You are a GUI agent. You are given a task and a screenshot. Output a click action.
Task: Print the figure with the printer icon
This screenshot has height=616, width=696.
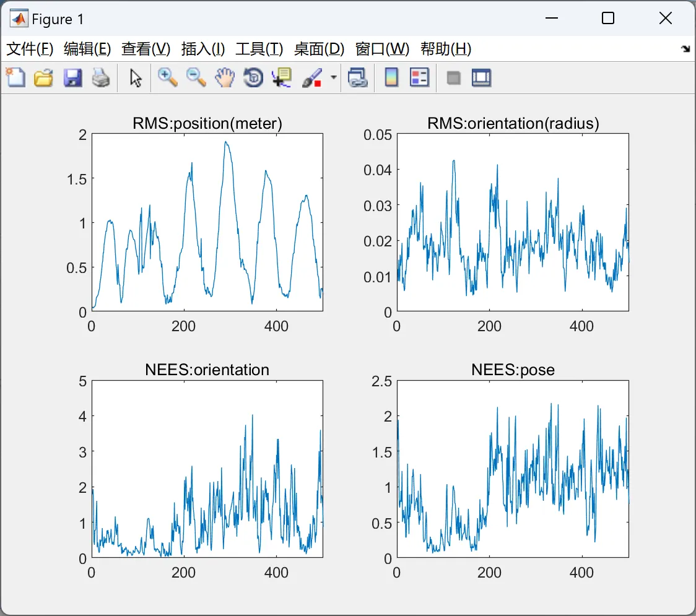click(101, 77)
